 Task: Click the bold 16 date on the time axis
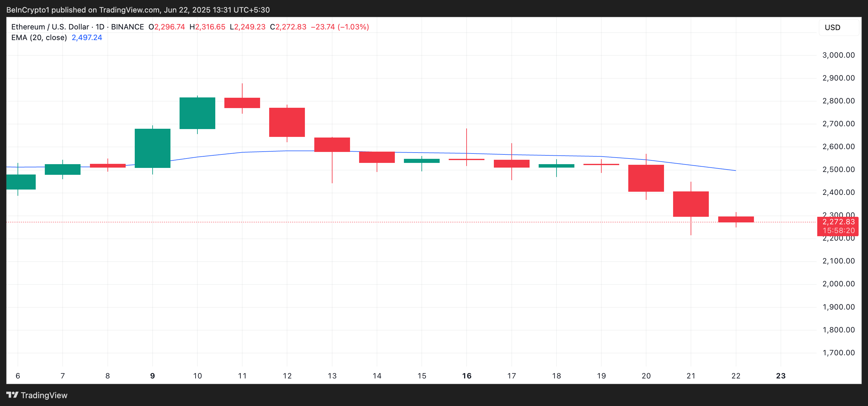[466, 376]
